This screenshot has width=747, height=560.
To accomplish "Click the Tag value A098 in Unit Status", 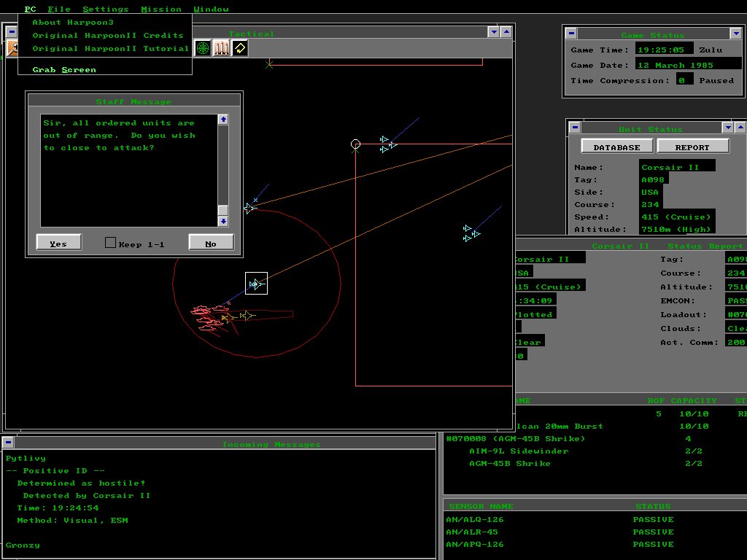I will [x=654, y=179].
